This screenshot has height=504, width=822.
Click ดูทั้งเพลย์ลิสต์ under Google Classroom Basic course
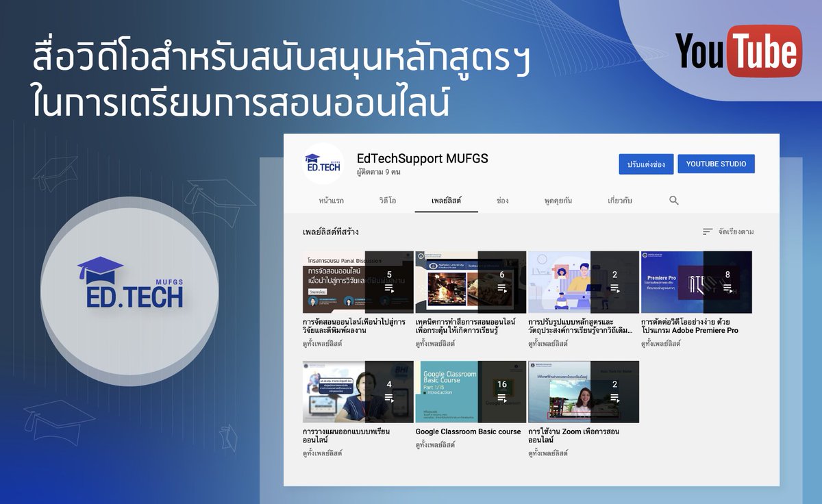[436, 445]
